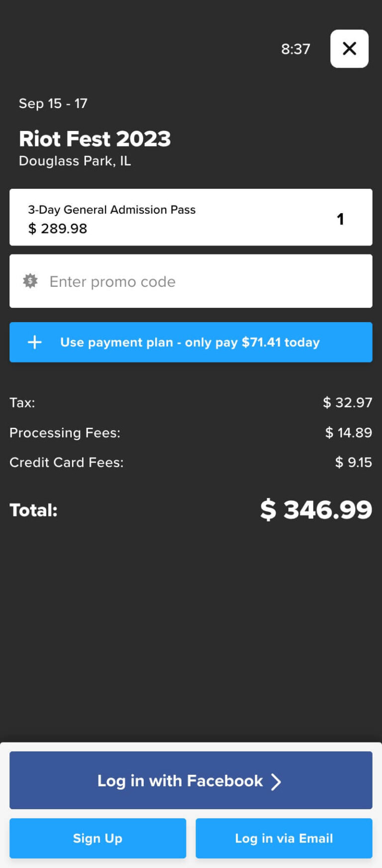This screenshot has height=868, width=382.
Task: Click the close icon beside the timer
Action: point(349,49)
